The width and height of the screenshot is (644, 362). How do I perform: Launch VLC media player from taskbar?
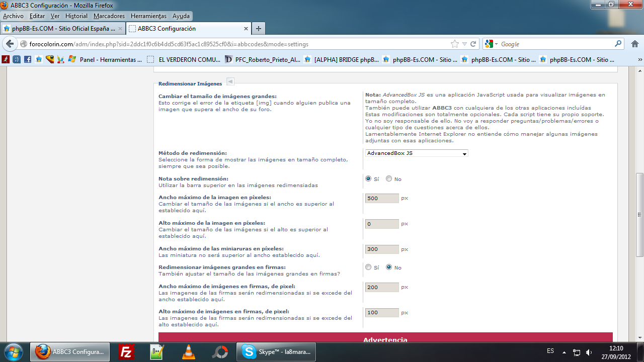(x=189, y=352)
